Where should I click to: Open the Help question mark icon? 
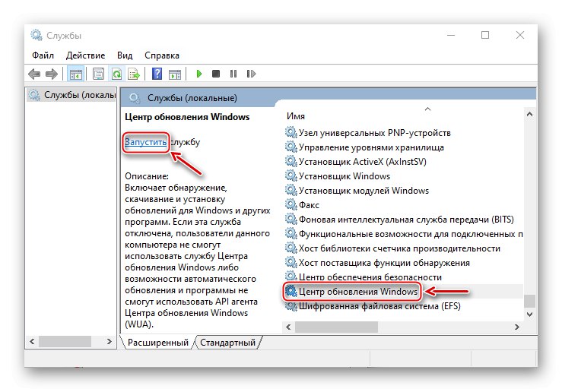[157, 74]
